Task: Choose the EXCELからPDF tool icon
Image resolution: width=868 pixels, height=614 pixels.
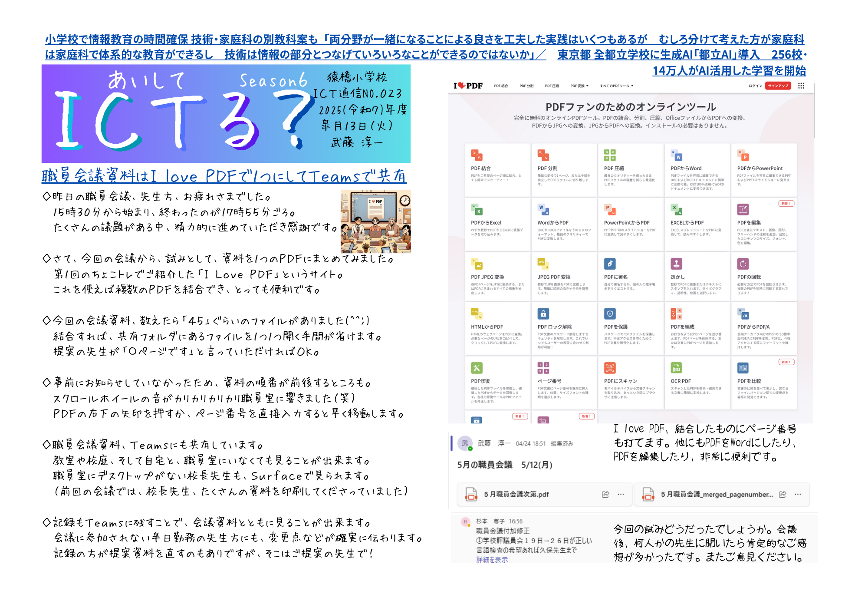Action: coord(676,209)
